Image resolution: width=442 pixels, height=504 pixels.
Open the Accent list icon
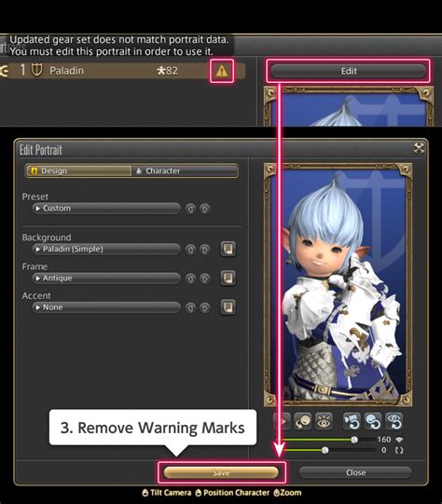(228, 307)
